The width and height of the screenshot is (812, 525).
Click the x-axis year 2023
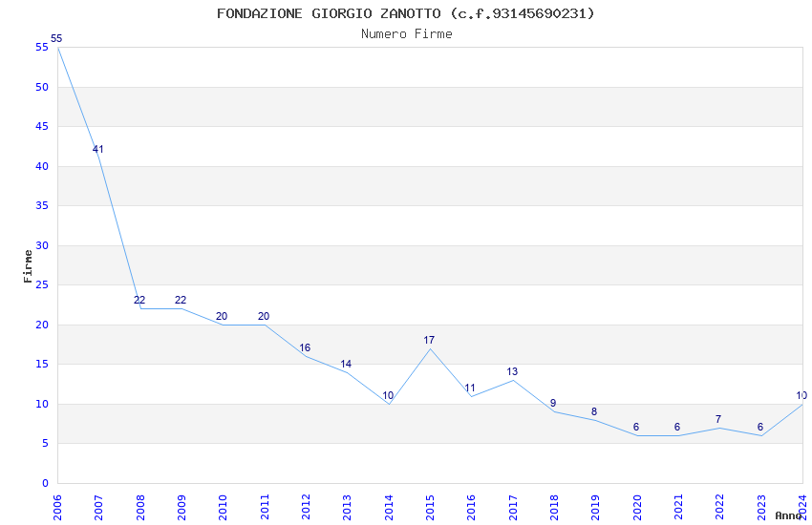[761, 508]
